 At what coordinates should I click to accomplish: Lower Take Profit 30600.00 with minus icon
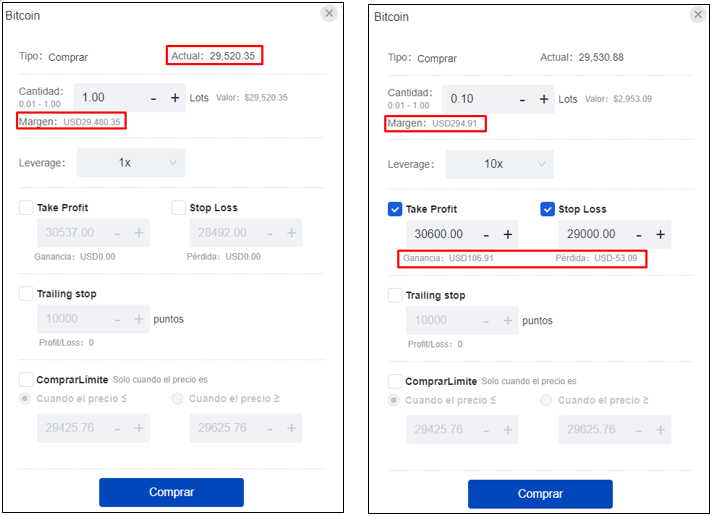coord(486,234)
